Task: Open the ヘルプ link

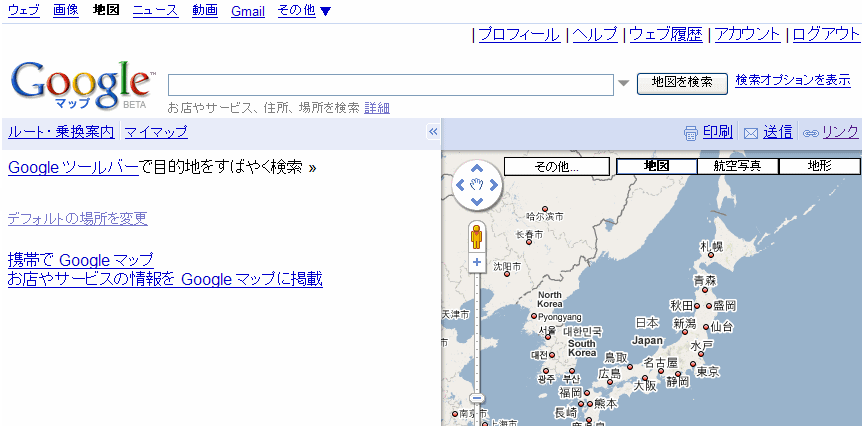Action: 595,35
